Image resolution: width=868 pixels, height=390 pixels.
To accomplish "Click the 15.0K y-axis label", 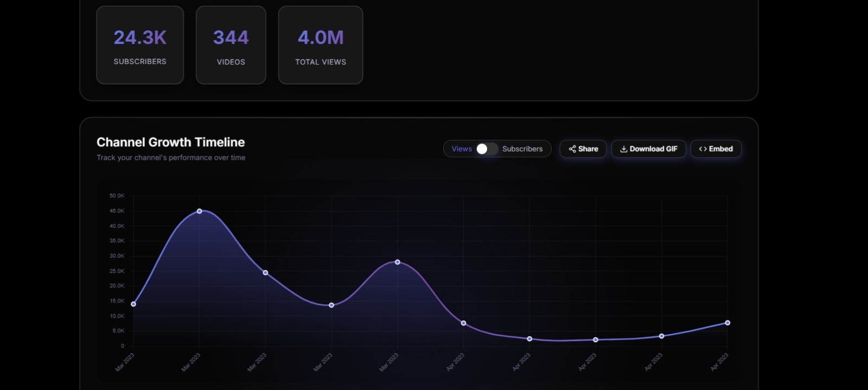I will [x=117, y=301].
